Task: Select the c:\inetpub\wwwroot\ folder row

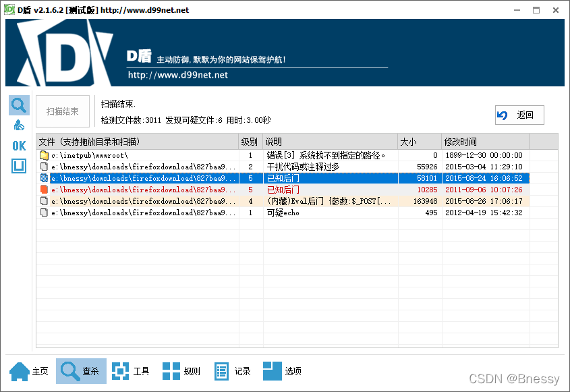Action: (283, 155)
